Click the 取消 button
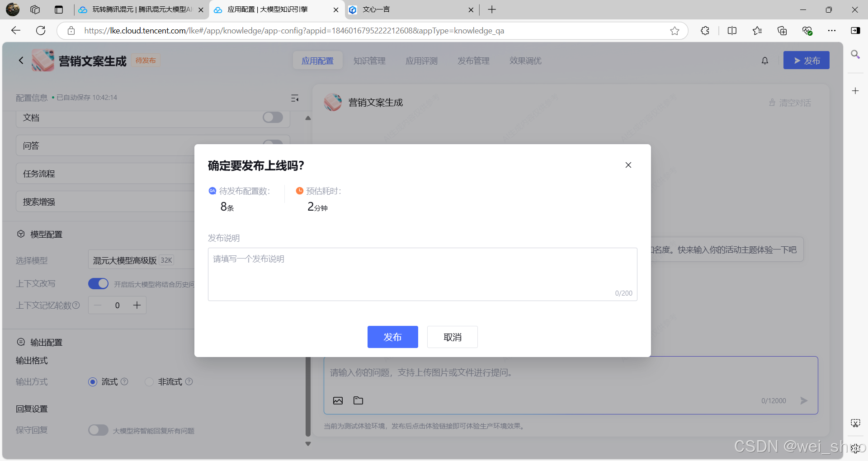Screen dimensions: 868x461 [x=452, y=337]
